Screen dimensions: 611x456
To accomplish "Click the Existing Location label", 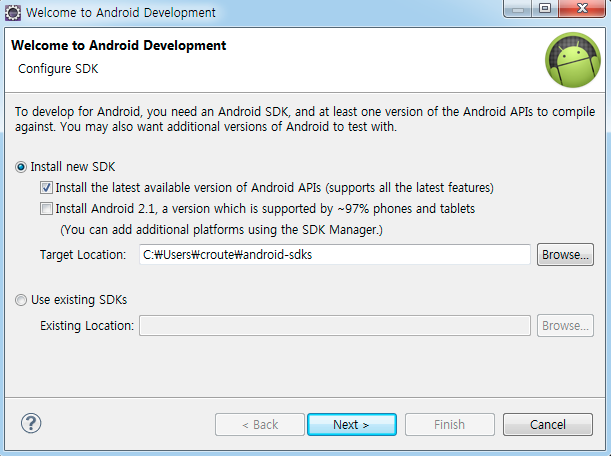I will click(87, 326).
